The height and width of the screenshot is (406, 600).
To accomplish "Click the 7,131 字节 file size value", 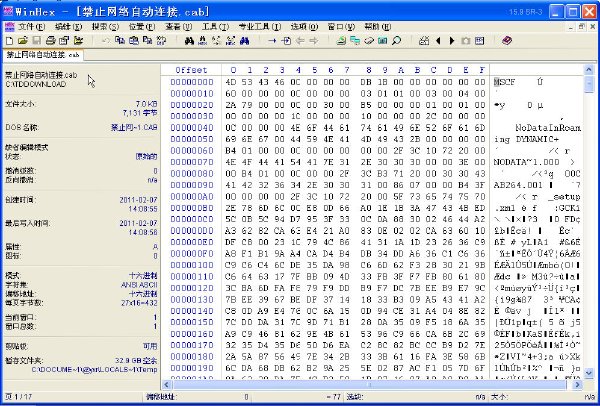I will tap(140, 113).
